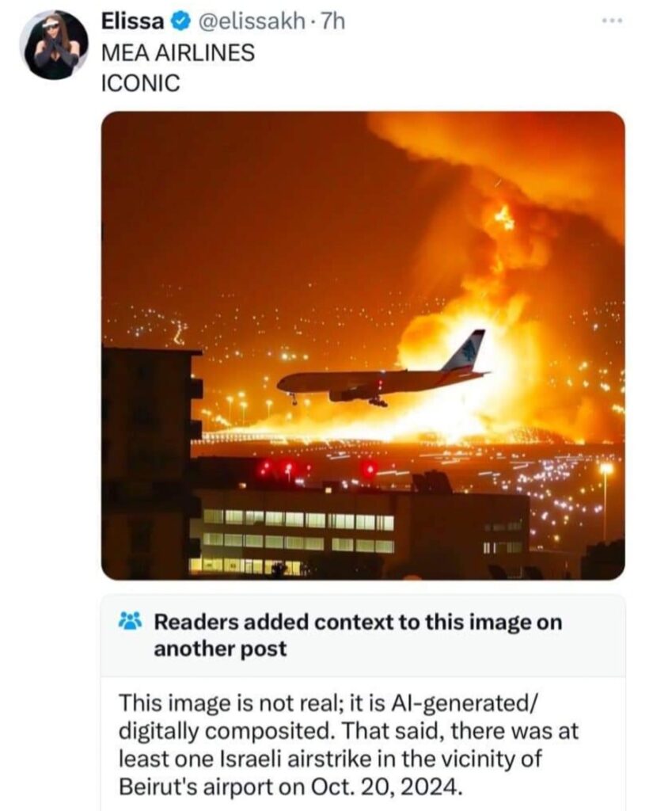Image resolution: width=672 pixels, height=811 pixels.
Task: Click the cedar-logo tail fin in photo
Action: coord(465,351)
